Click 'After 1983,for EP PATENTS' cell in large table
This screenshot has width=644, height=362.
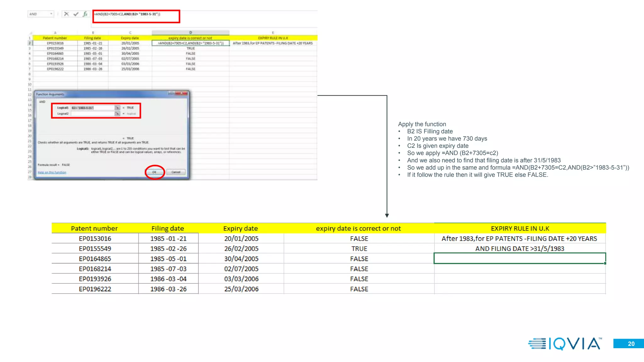[519, 239]
